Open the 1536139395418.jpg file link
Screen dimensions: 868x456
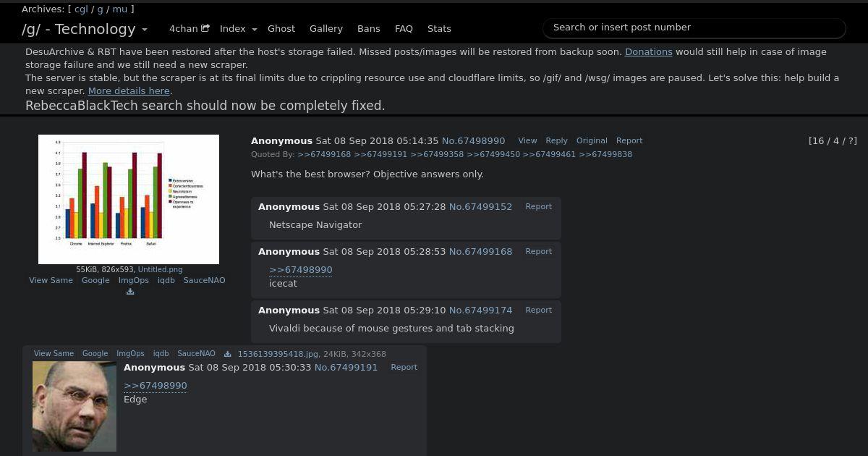(x=278, y=354)
